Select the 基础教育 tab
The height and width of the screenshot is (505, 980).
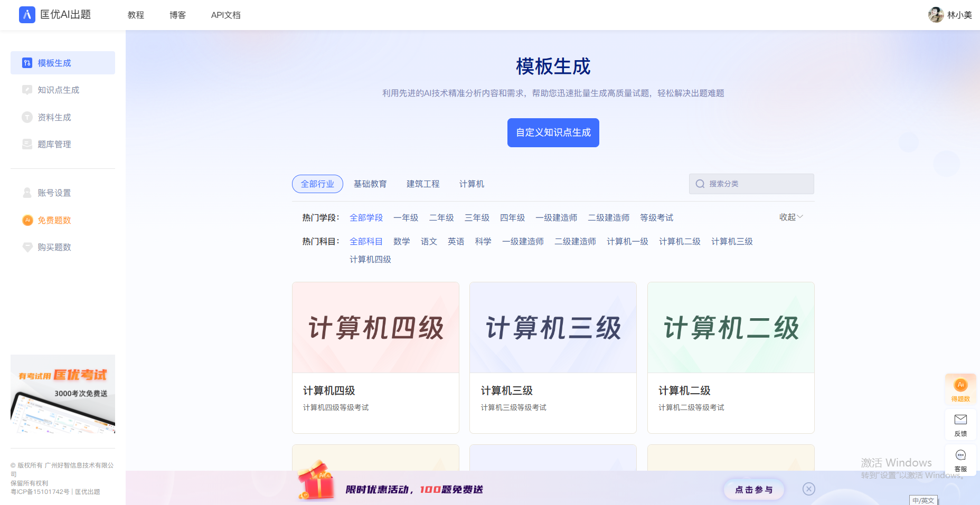click(x=370, y=184)
